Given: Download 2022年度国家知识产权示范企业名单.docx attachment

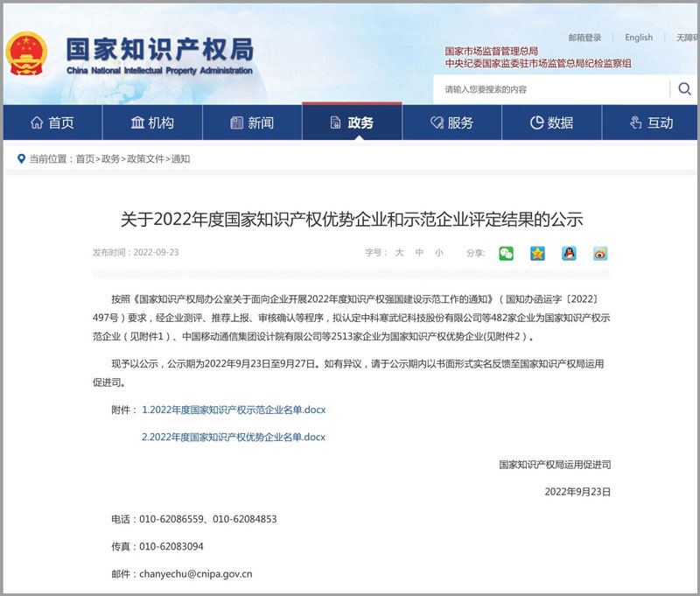Looking at the screenshot, I should (x=234, y=410).
